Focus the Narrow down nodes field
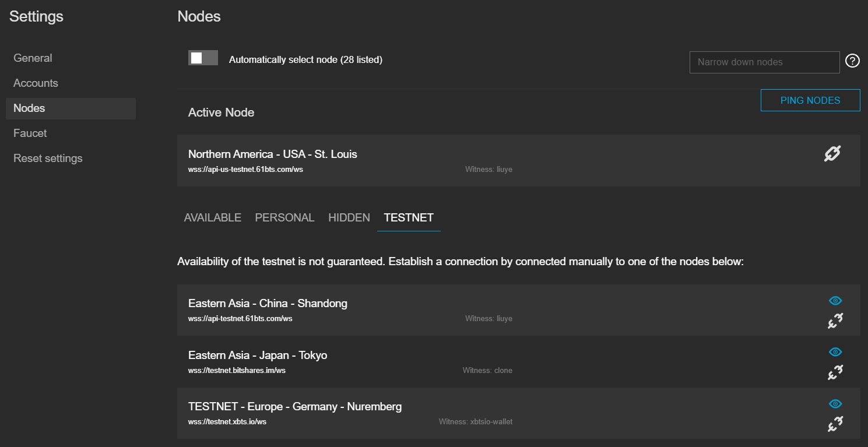Screen dimensions: 868x447 click(x=764, y=62)
